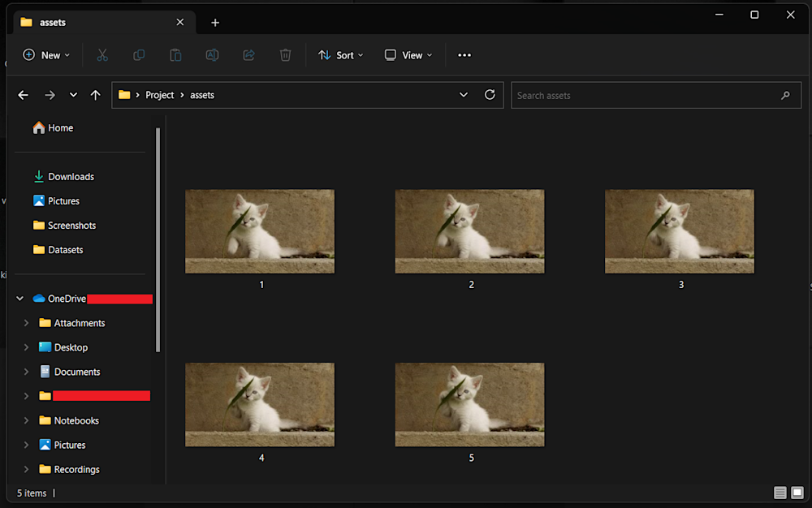Expand the Documents folder chevron

pyautogui.click(x=26, y=372)
